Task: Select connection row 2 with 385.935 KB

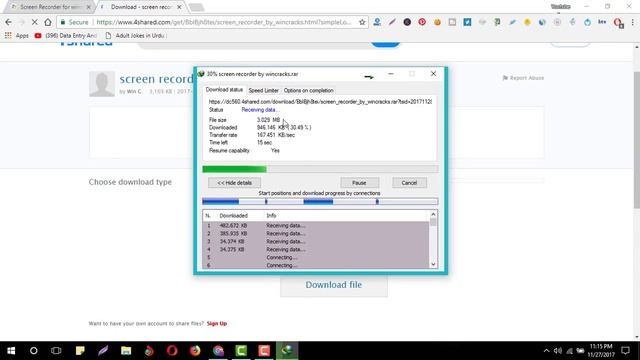Action: coord(316,233)
